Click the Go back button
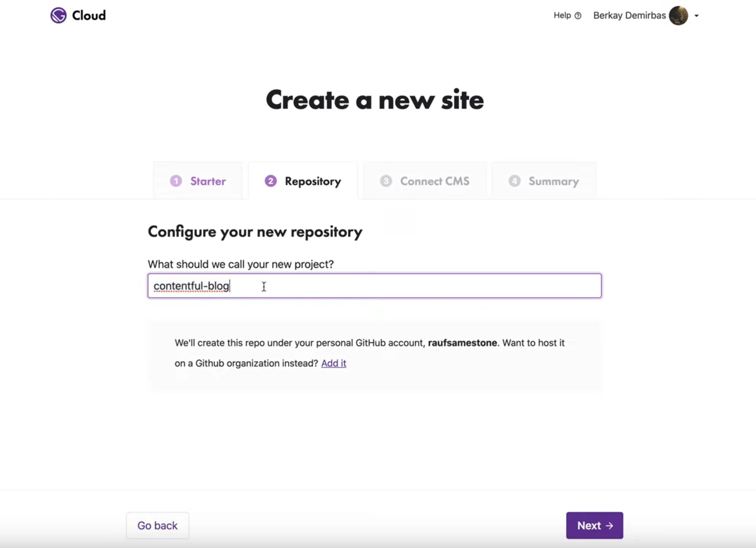This screenshot has width=756, height=548. 157,525
